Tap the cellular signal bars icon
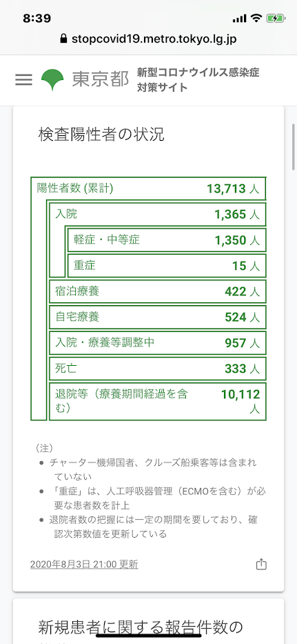 pyautogui.click(x=239, y=19)
